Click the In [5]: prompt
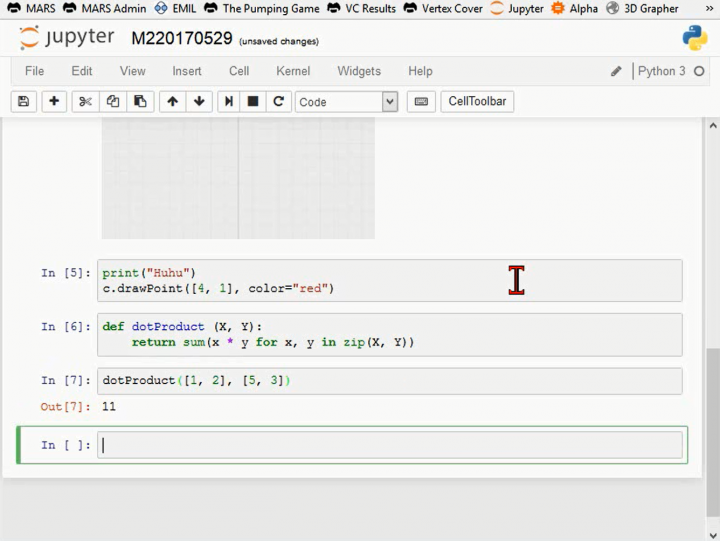Image resolution: width=720 pixels, height=541 pixels. tap(66, 273)
